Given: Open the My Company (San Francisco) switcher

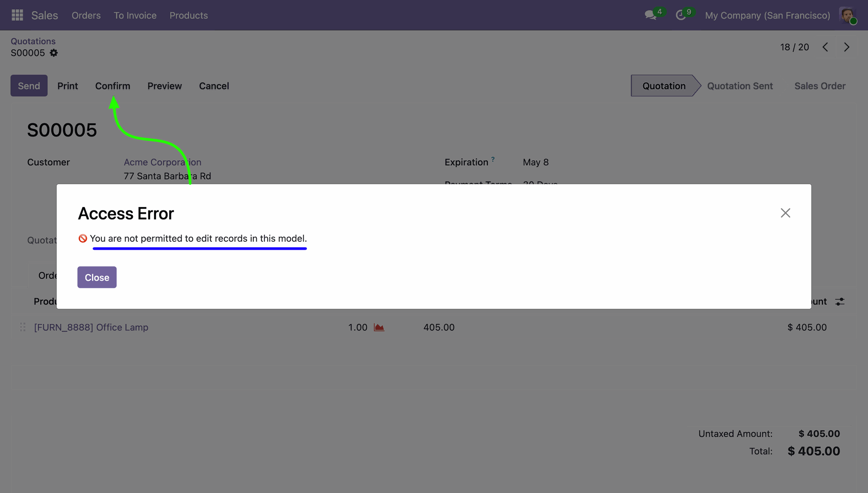Looking at the screenshot, I should pyautogui.click(x=767, y=15).
